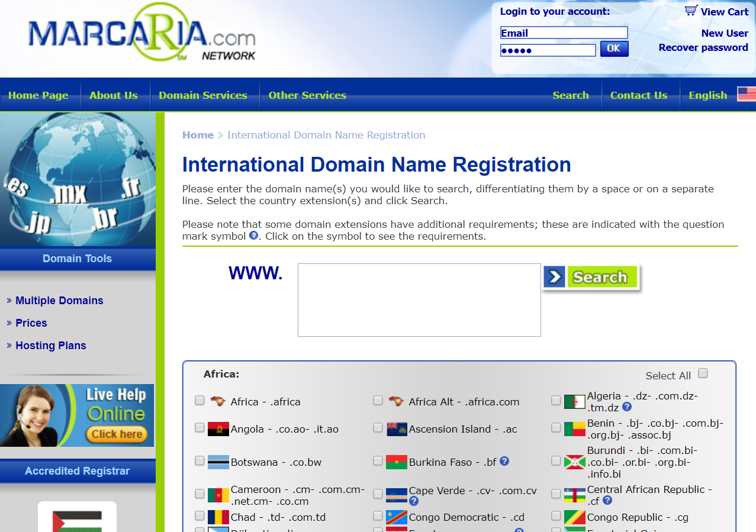The image size is (756, 532).
Task: Tick the Ascension Island - .ac checkbox
Action: [x=378, y=427]
